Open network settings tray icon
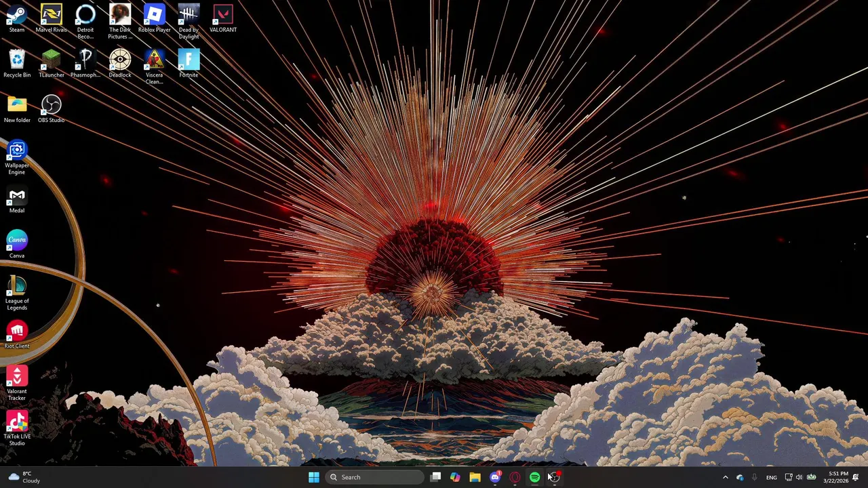 click(788, 477)
